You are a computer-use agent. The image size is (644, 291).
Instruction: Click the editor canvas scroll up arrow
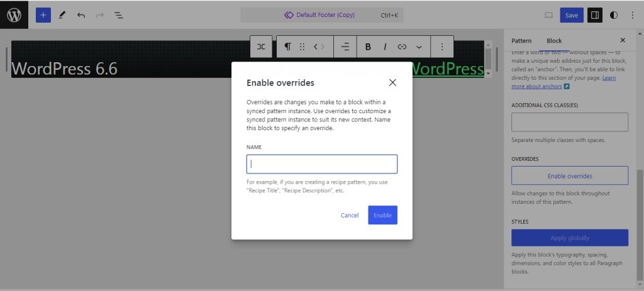point(488,45)
